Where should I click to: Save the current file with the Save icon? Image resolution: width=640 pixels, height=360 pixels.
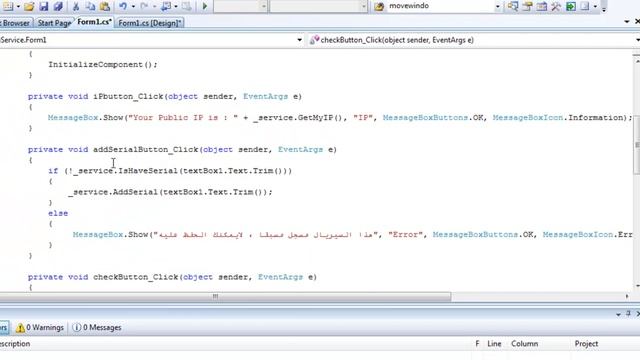click(x=43, y=6)
